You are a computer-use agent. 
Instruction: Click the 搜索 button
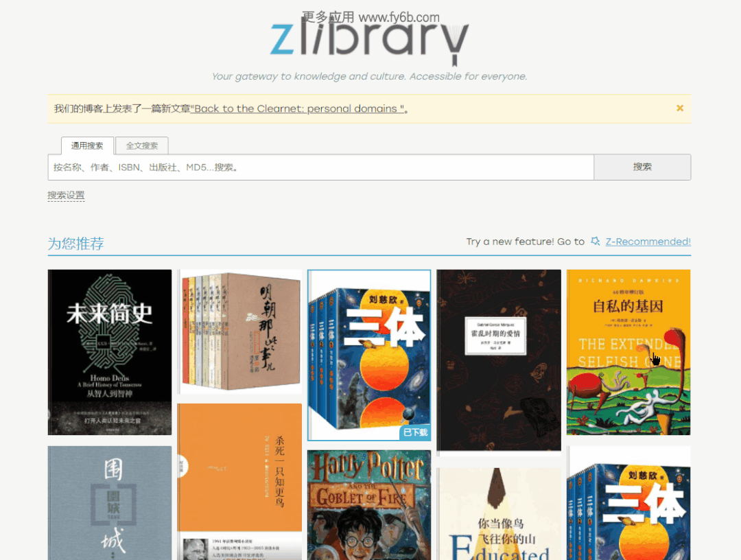(642, 167)
